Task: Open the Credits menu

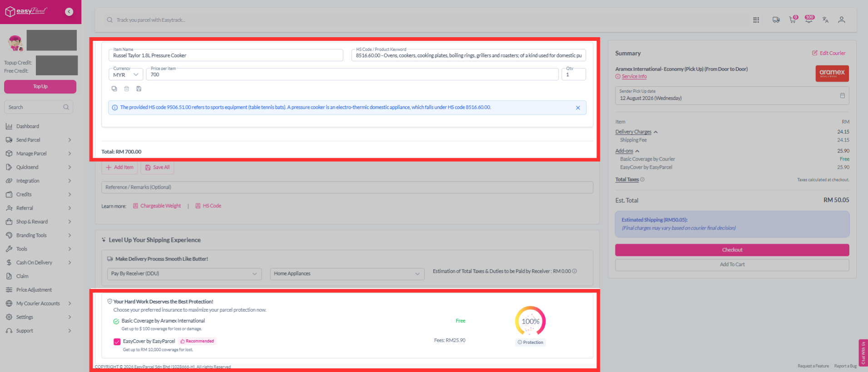Action: [x=39, y=195]
